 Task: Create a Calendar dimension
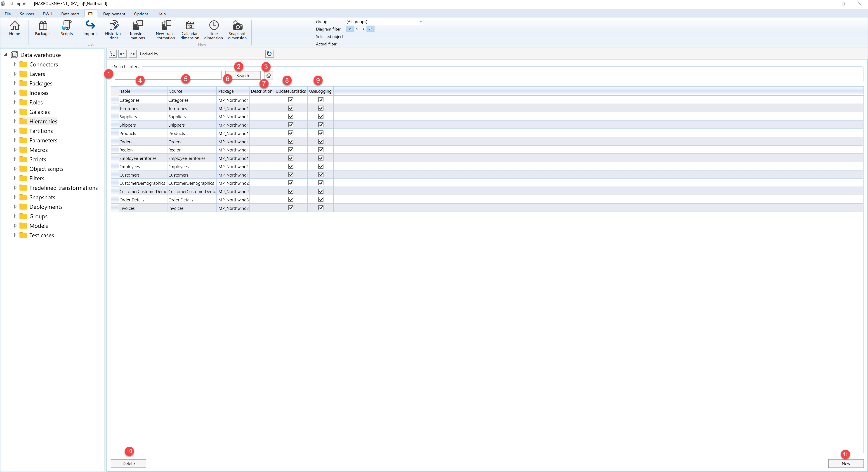click(190, 30)
